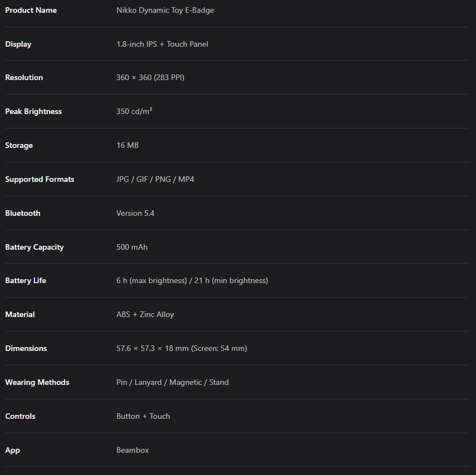Click the Peak Brightness label
The image size is (476, 475).
(x=33, y=111)
